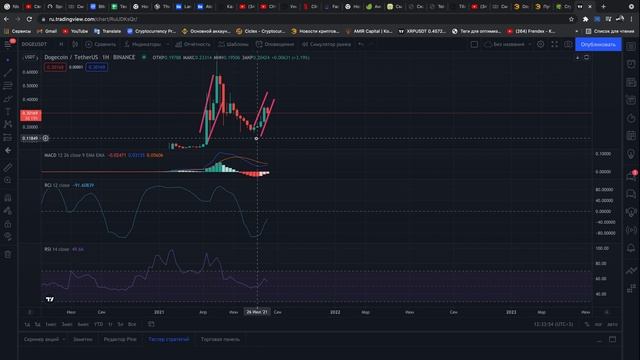Toggle lock all drawing tools
The width and height of the screenshot is (640, 360).
coord(8,224)
